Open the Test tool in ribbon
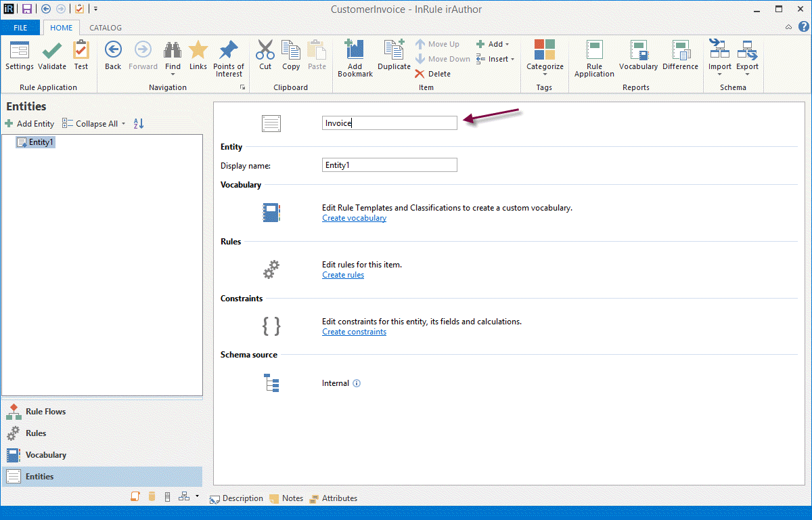 (x=81, y=51)
